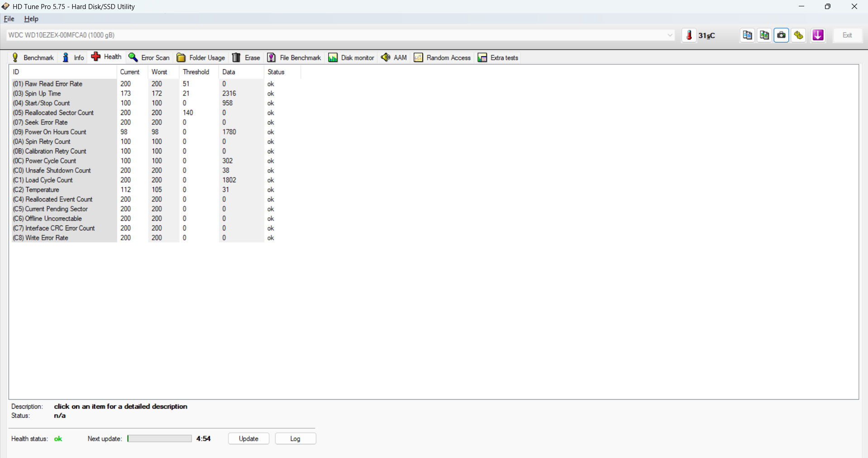The width and height of the screenshot is (868, 458).
Task: Click the Log button
Action: click(x=295, y=439)
